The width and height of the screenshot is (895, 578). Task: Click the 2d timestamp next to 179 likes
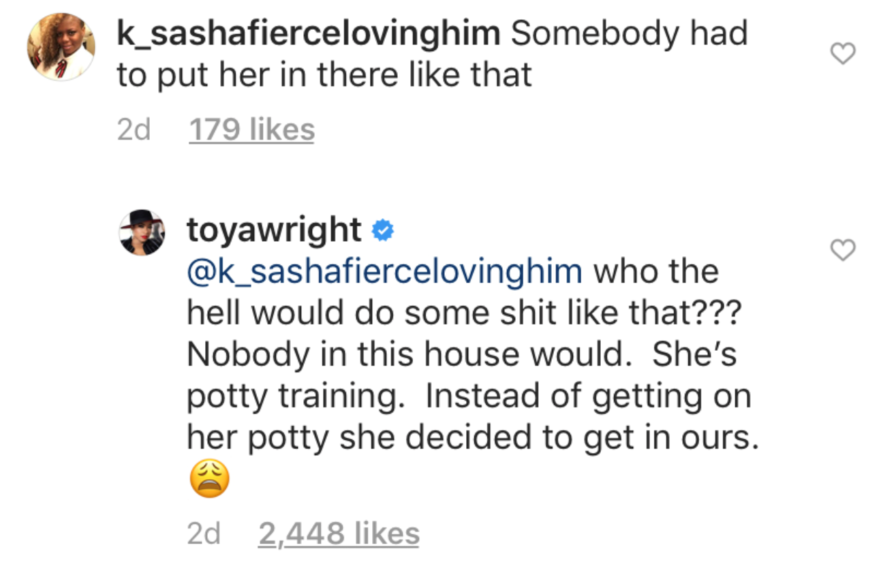(134, 130)
